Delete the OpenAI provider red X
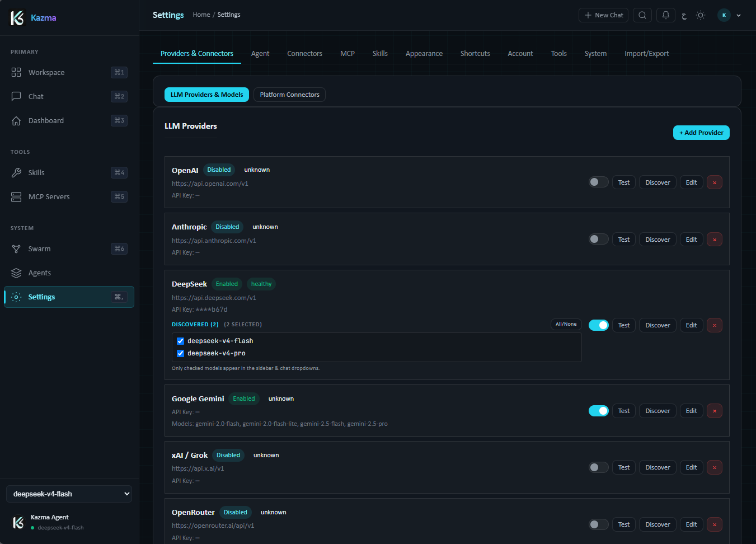This screenshot has height=544, width=756. click(x=715, y=182)
